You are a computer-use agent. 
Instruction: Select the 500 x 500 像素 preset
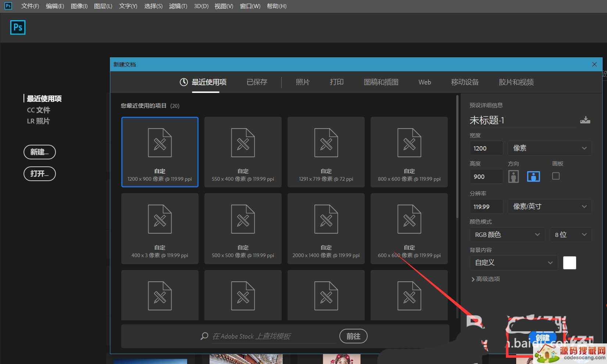pyautogui.click(x=243, y=228)
